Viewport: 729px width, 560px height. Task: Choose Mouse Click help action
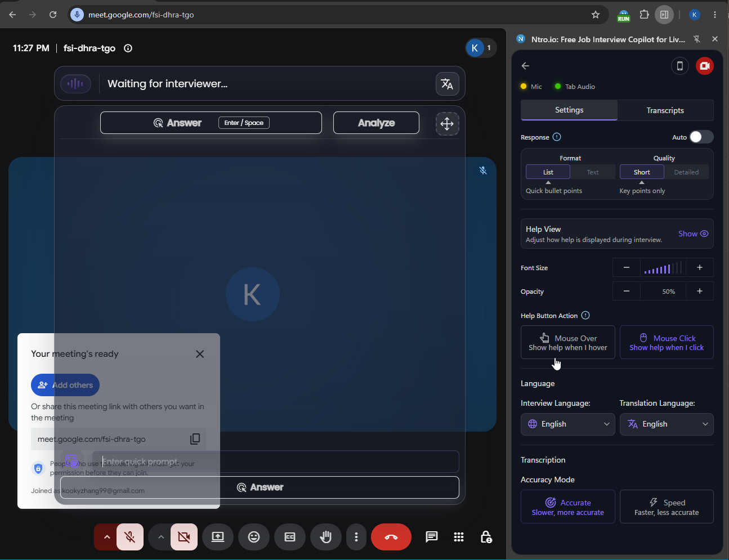point(667,342)
